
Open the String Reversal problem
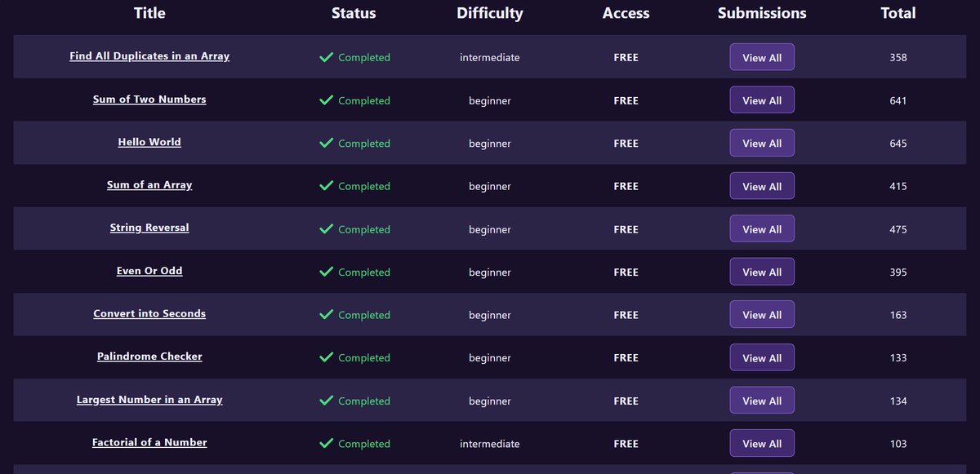click(149, 228)
